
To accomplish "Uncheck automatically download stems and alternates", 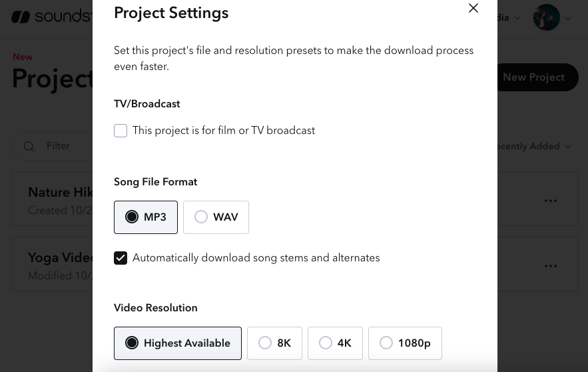I will coord(121,258).
